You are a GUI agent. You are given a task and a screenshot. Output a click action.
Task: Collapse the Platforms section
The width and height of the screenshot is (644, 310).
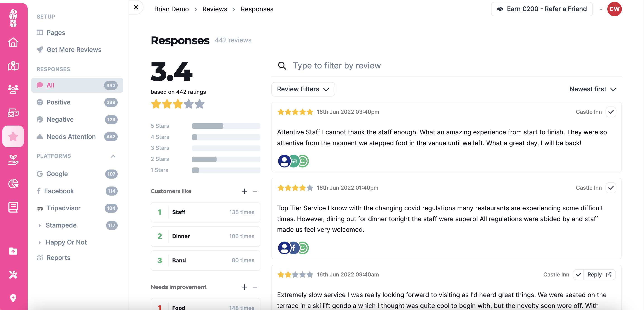(113, 156)
